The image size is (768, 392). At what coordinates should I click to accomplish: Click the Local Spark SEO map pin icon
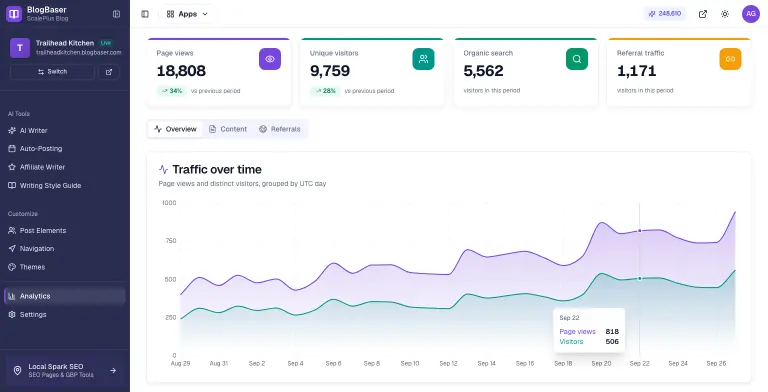tap(17, 370)
